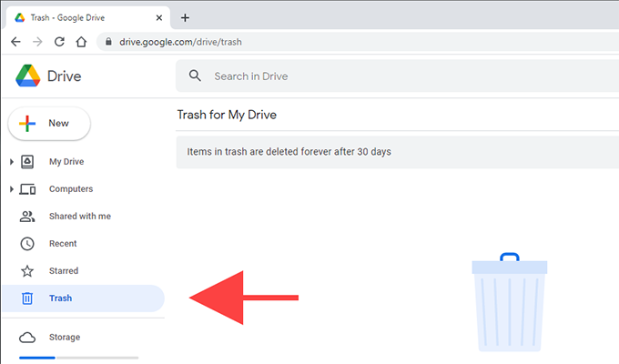Image resolution: width=619 pixels, height=364 pixels.
Task: Click the drive.google.com/drive/trash address bar
Action: click(x=358, y=42)
